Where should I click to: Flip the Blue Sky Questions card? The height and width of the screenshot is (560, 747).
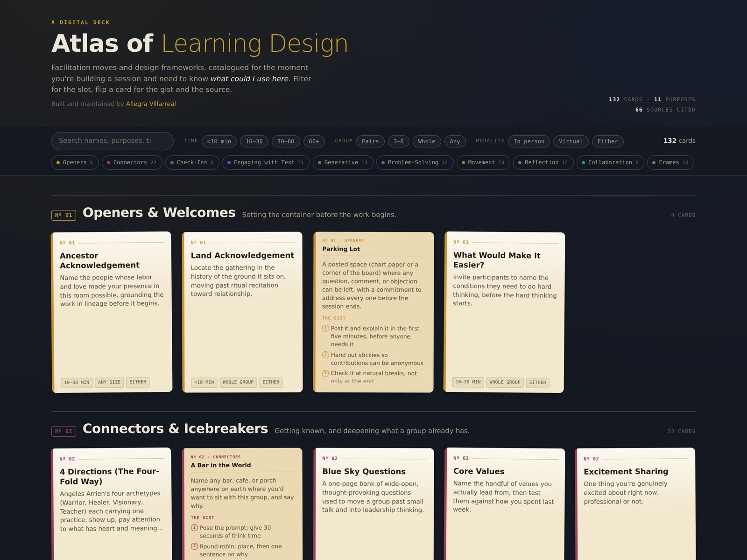point(373,504)
